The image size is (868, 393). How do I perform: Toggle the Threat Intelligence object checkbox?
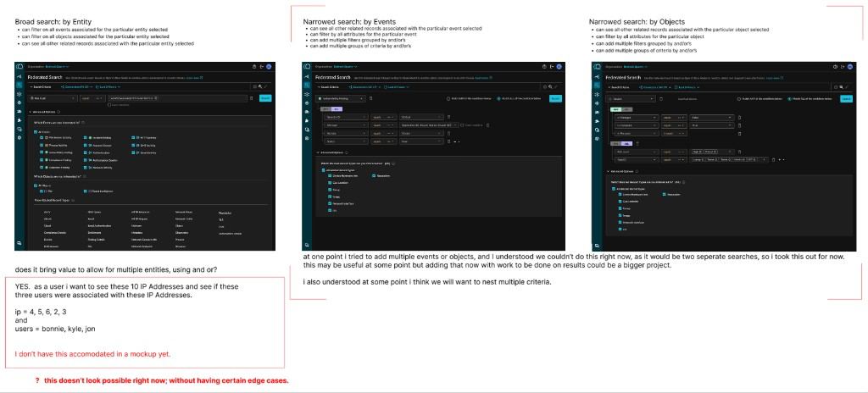click(x=86, y=191)
